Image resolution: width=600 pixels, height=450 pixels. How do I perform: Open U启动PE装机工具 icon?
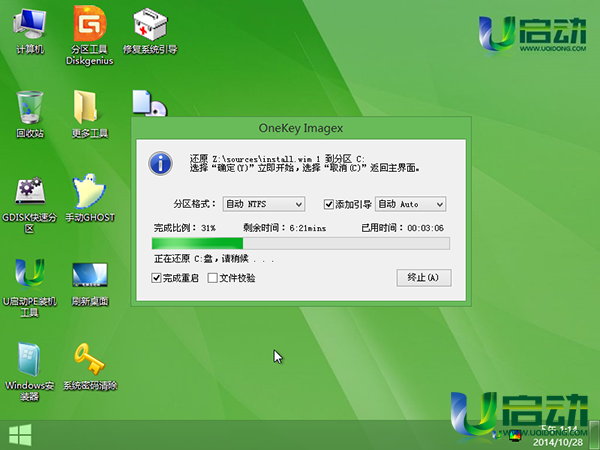[30, 288]
